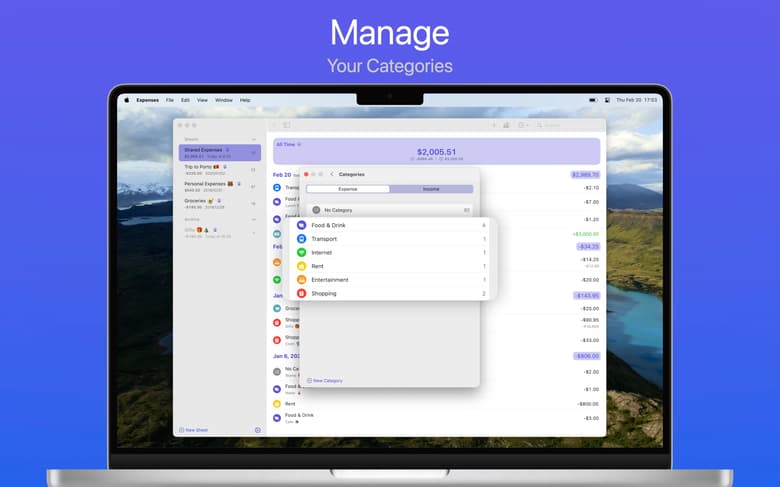This screenshot has width=780, height=487.
Task: Click the Feb 20 date header
Action: [x=282, y=175]
